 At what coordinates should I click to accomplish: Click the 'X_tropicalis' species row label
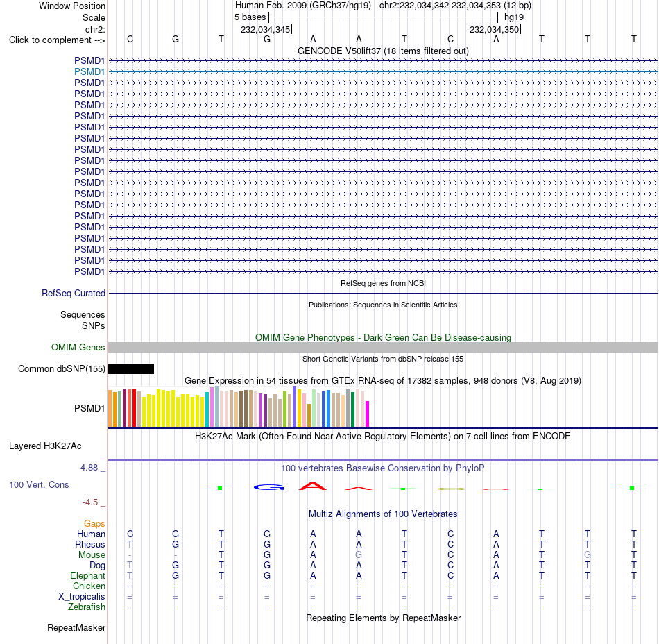(82, 597)
